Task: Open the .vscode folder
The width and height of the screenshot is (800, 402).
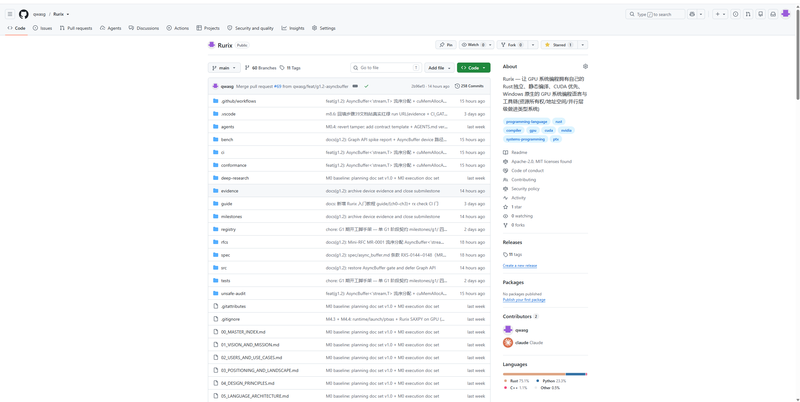Action: pos(228,114)
